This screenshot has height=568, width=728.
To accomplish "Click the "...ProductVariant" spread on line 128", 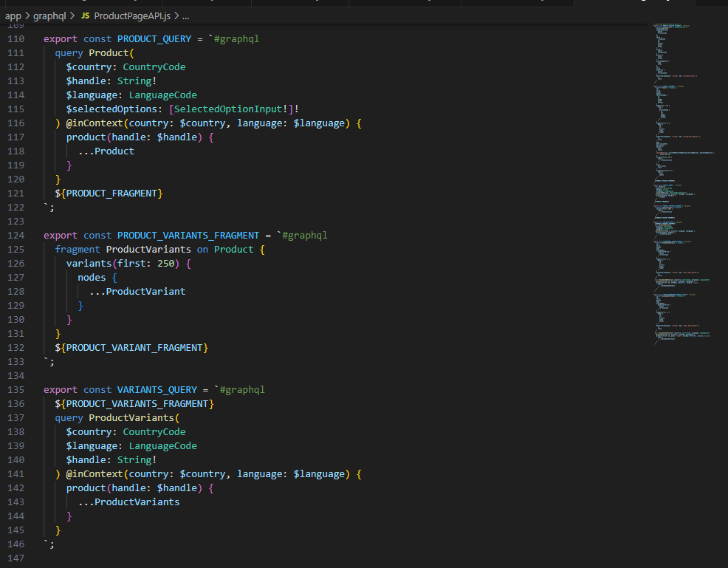I will [x=137, y=292].
